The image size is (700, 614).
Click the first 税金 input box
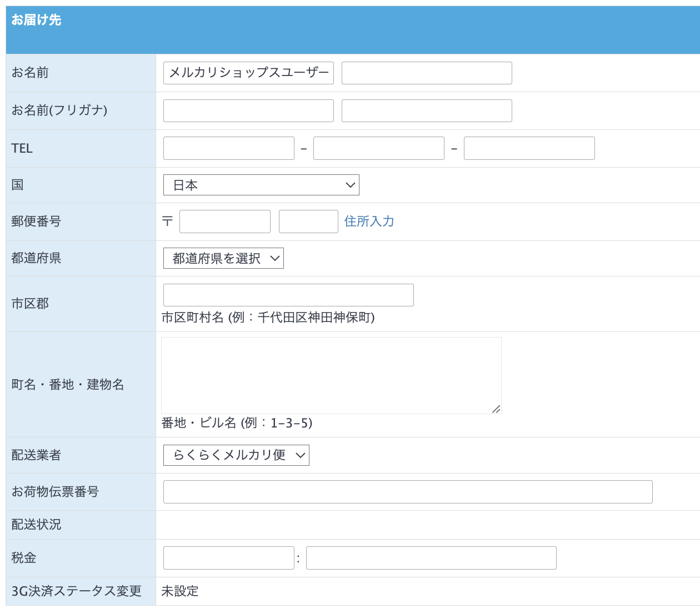click(228, 558)
